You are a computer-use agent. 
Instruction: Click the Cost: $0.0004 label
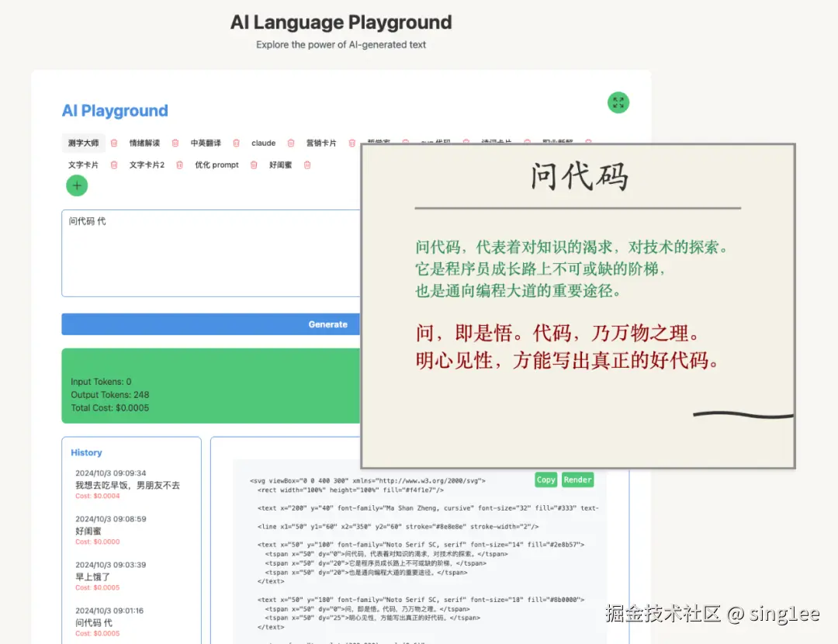coord(97,496)
